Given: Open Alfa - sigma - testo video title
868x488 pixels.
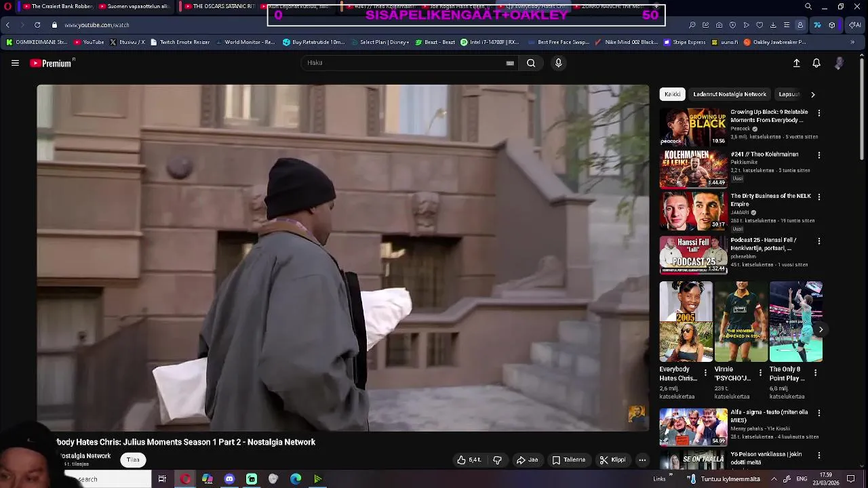Looking at the screenshot, I should point(769,416).
